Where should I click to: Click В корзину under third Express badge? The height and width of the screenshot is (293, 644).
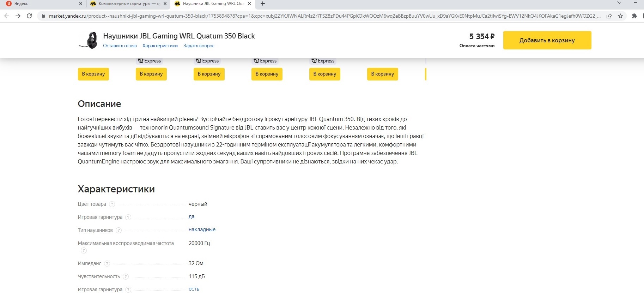(x=267, y=74)
